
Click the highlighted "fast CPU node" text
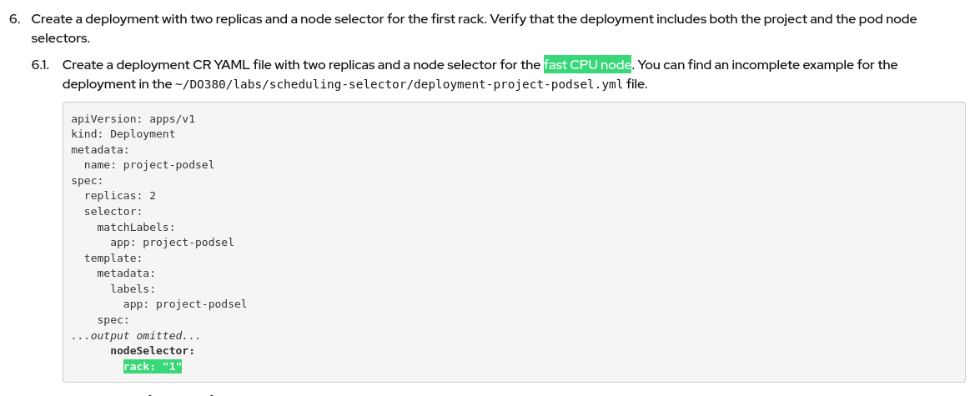(587, 65)
